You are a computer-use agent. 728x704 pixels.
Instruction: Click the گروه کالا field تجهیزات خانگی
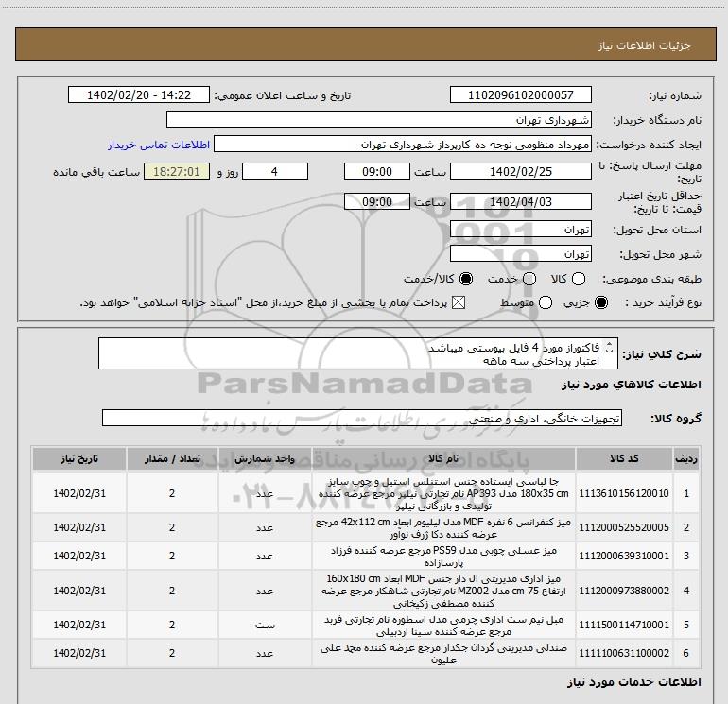coord(362,418)
